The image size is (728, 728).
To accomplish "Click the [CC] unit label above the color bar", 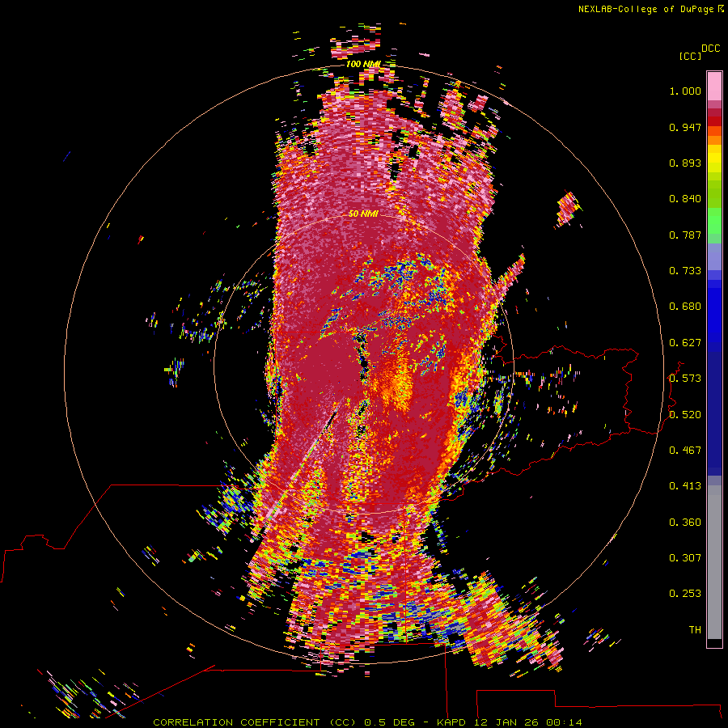I will (691, 56).
